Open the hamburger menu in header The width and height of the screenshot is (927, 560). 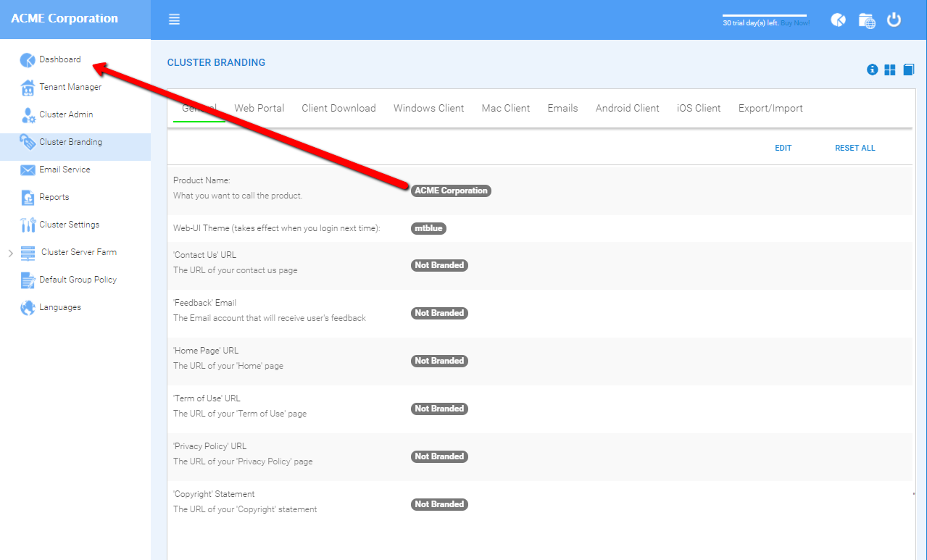tap(174, 20)
